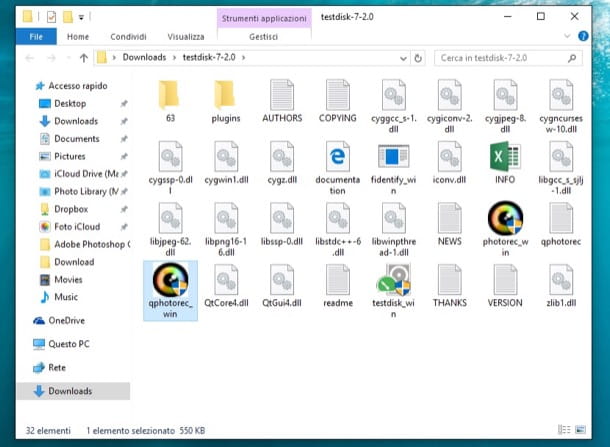This screenshot has height=447, width=610.
Task: Open the Gestisci ribbon tab
Action: pos(263,37)
